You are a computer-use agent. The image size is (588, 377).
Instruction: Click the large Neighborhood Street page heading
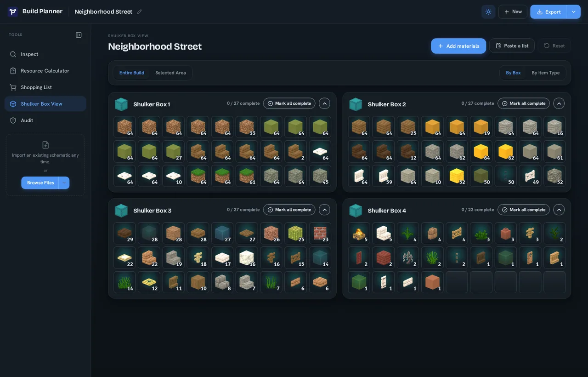coord(155,46)
